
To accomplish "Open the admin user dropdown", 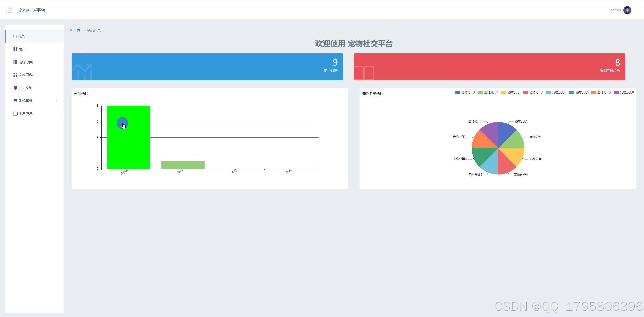I will (x=615, y=10).
